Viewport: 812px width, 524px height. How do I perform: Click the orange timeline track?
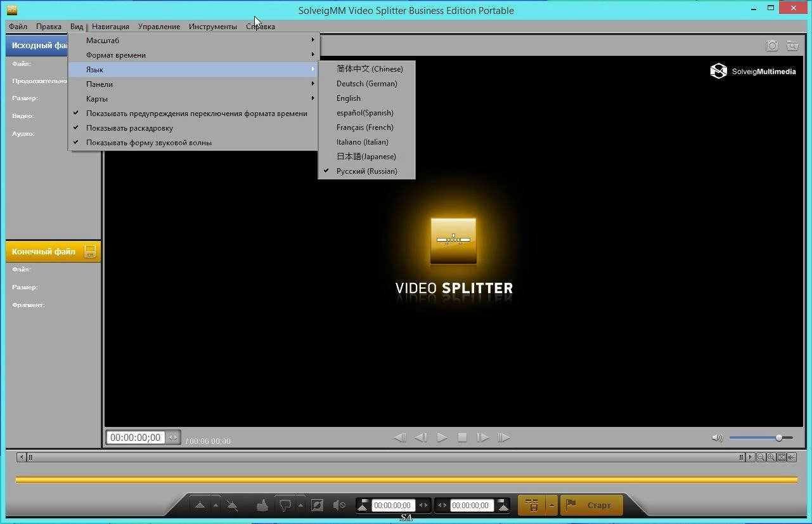[x=406, y=480]
